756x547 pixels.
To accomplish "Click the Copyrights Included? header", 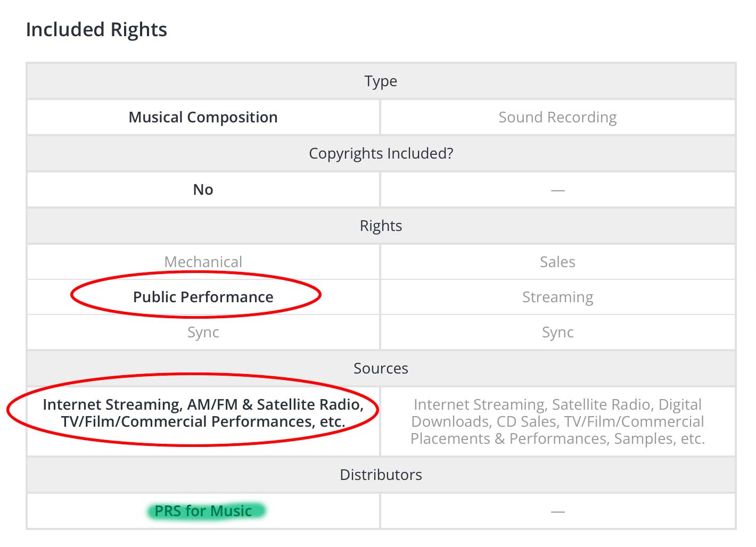I will point(381,153).
